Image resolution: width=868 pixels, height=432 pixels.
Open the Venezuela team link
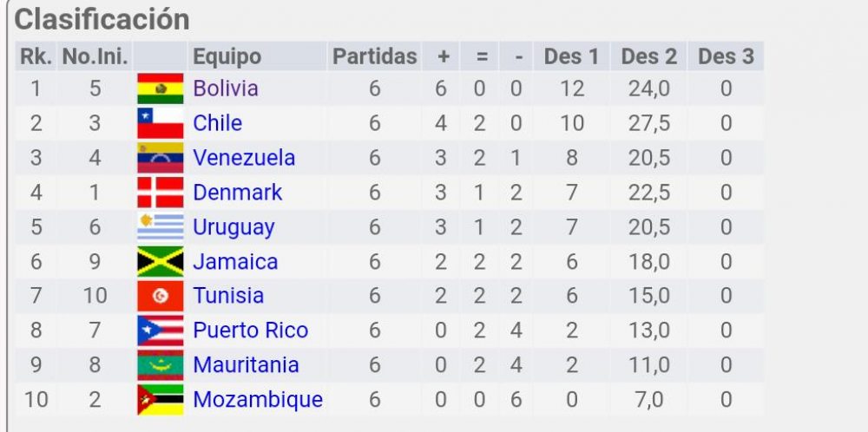tap(244, 158)
